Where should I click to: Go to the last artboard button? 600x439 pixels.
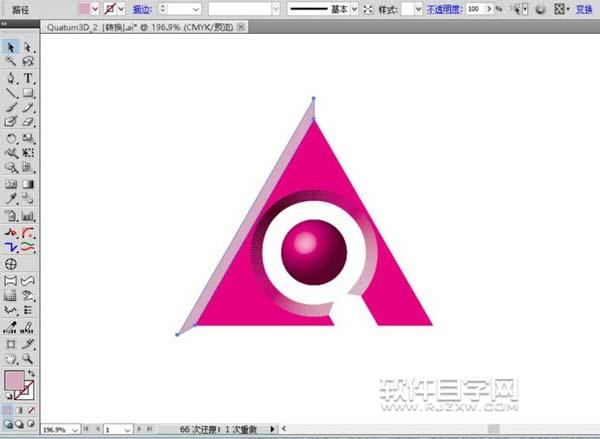coord(149,429)
